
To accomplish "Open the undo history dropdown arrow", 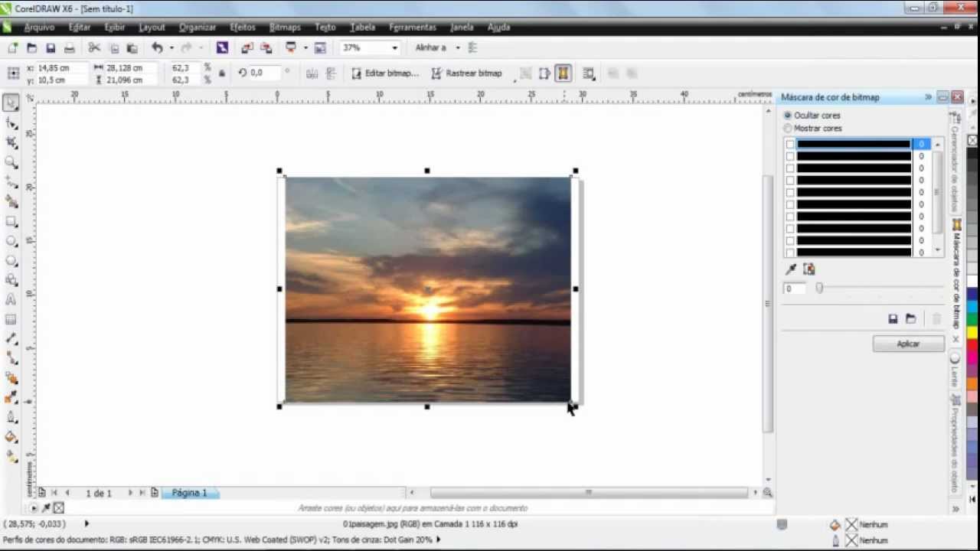I will pos(170,47).
